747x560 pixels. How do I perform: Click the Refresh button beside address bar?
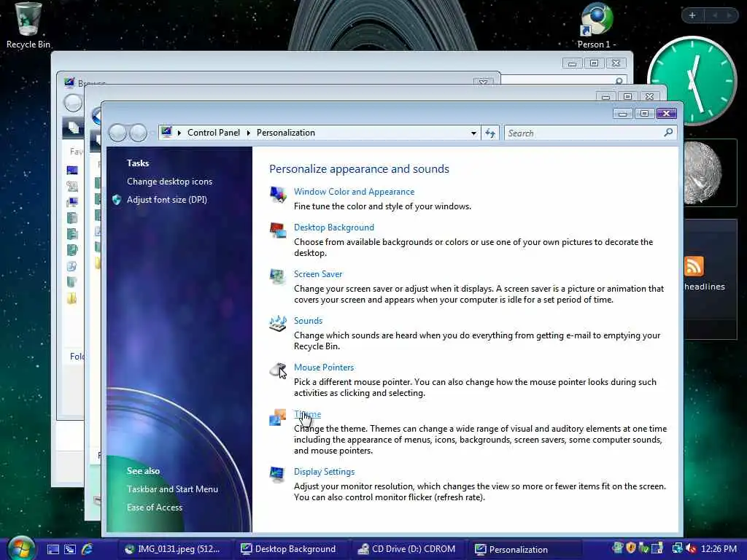(490, 133)
